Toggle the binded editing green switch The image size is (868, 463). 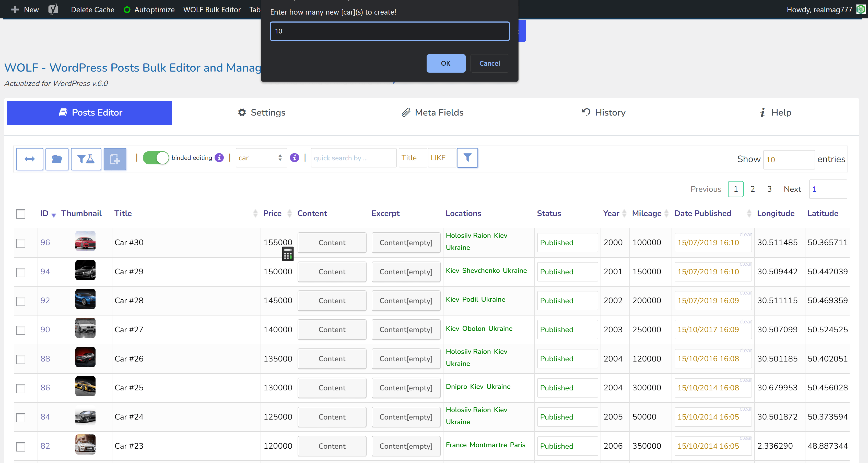156,157
